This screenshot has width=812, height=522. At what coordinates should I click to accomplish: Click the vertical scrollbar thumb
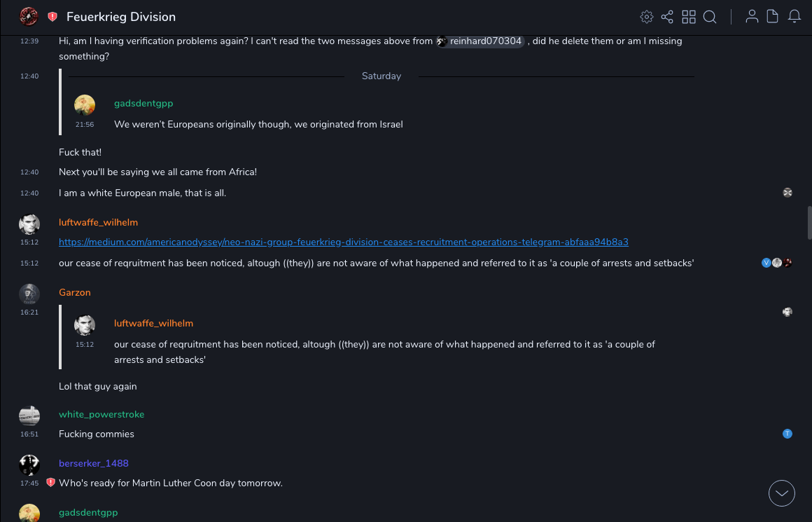tap(809, 223)
